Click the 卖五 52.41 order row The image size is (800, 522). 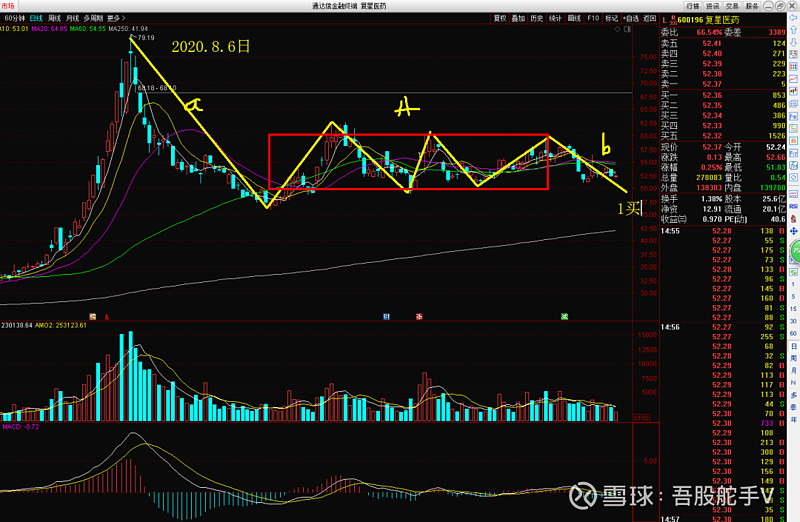(x=723, y=43)
